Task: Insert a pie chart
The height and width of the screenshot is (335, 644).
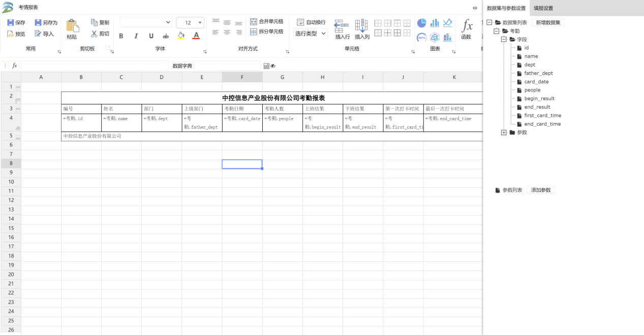Action: [x=422, y=23]
